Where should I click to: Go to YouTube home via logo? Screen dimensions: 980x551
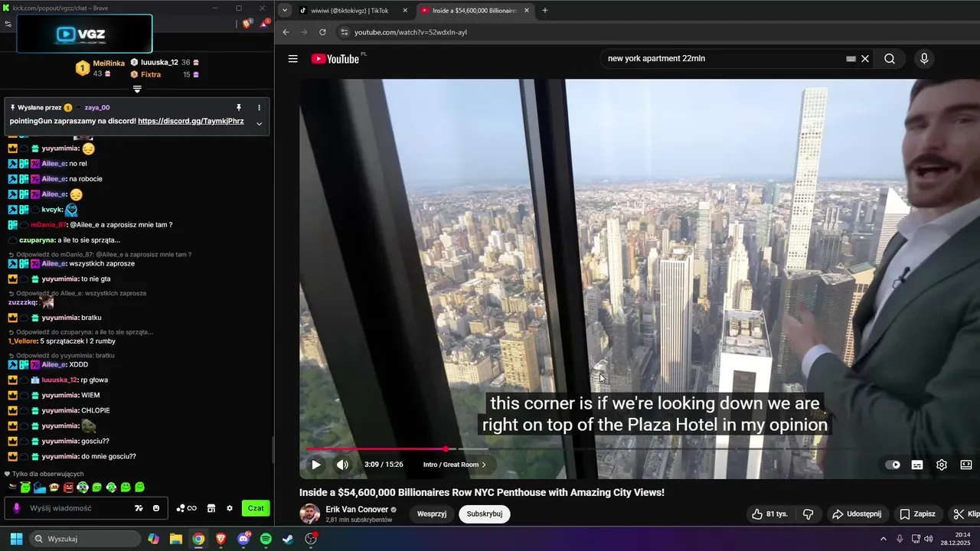[x=335, y=59]
